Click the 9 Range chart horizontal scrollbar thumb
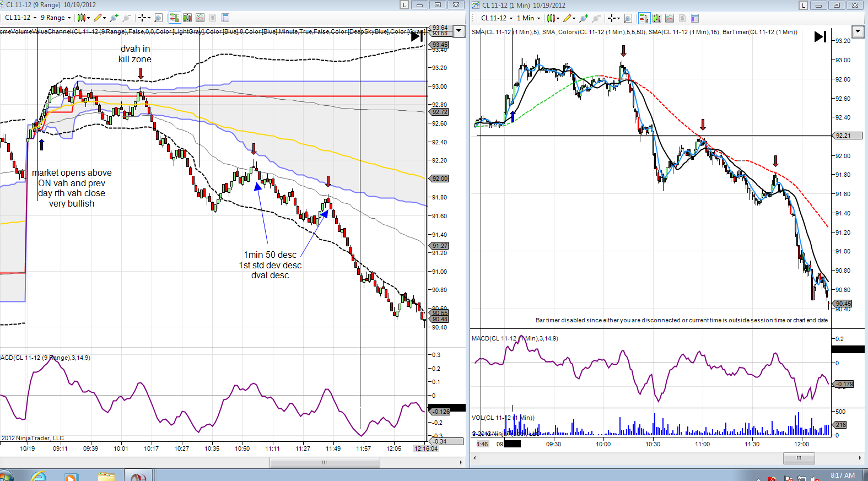Viewport: 868px width, 481px height. point(325,462)
